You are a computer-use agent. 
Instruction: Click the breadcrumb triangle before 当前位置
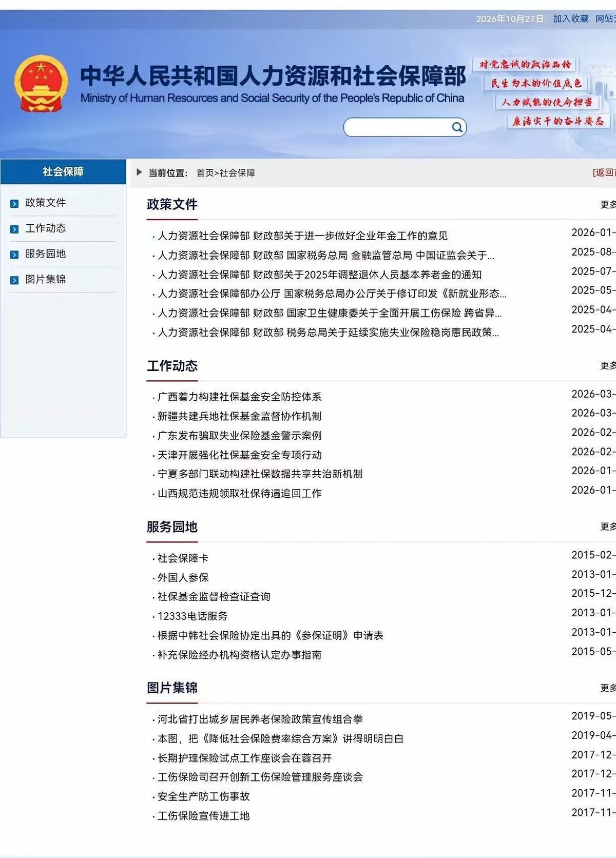point(139,172)
